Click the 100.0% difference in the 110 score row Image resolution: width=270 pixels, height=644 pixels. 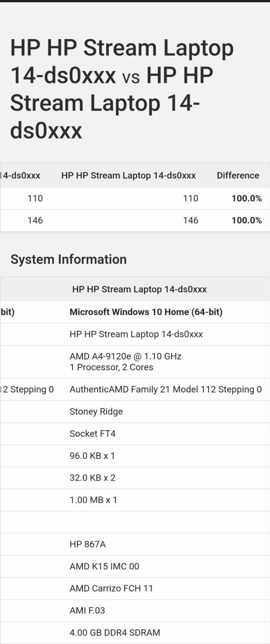click(246, 198)
